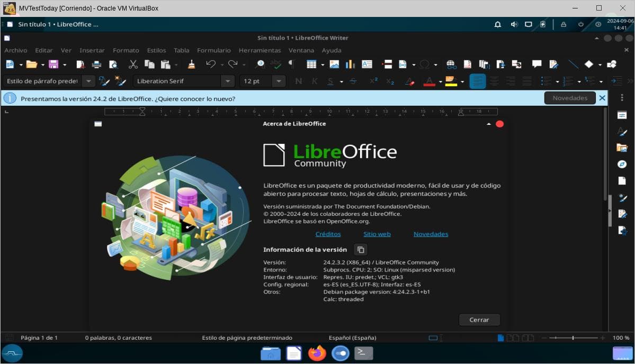Toggle Underline S formatting
Viewport: 635px width, 364px height.
click(x=330, y=81)
